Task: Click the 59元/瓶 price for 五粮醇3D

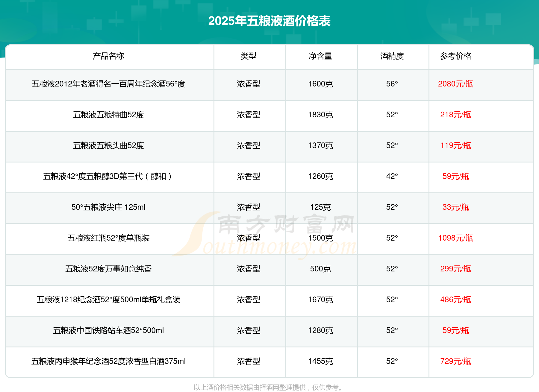Action: (456, 176)
